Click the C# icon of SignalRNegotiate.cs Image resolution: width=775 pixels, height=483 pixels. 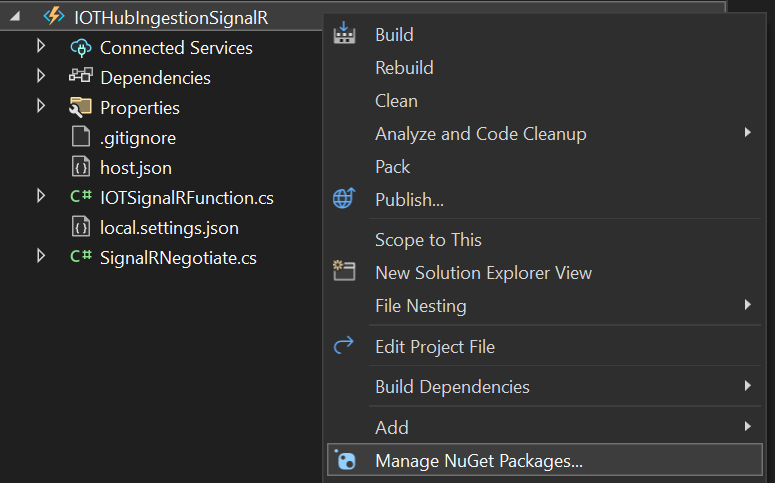coord(81,256)
